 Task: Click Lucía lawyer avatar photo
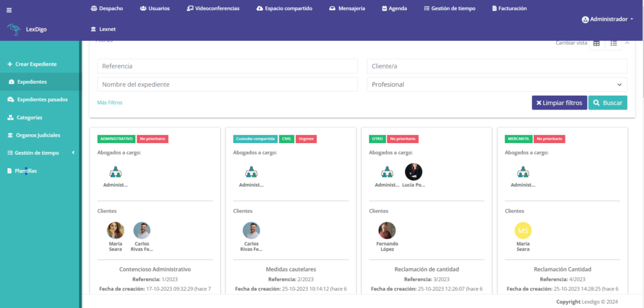[x=413, y=171]
